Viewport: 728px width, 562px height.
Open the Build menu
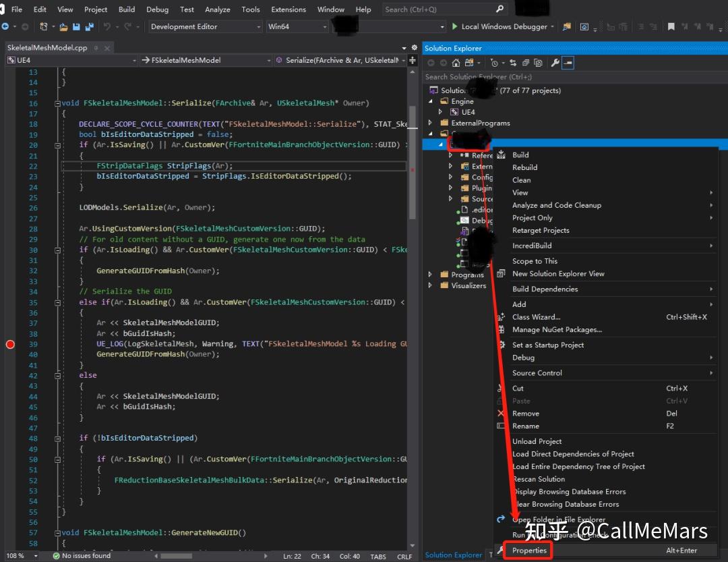click(127, 9)
